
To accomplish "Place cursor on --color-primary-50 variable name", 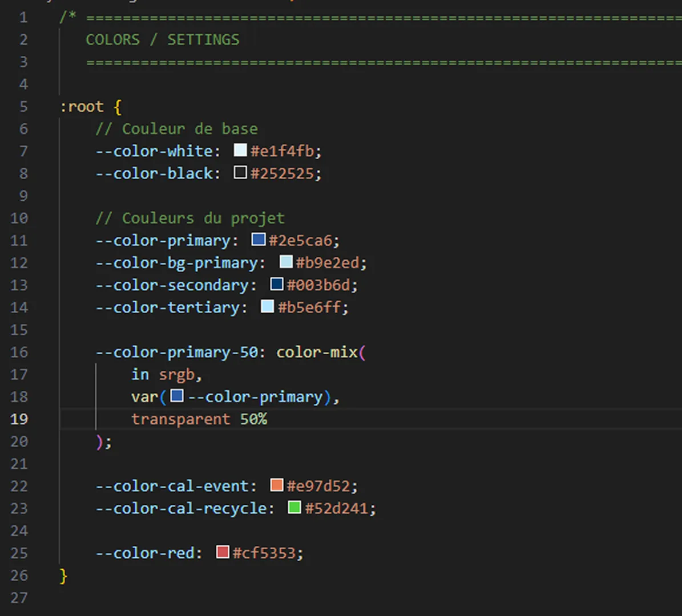I will [x=177, y=352].
